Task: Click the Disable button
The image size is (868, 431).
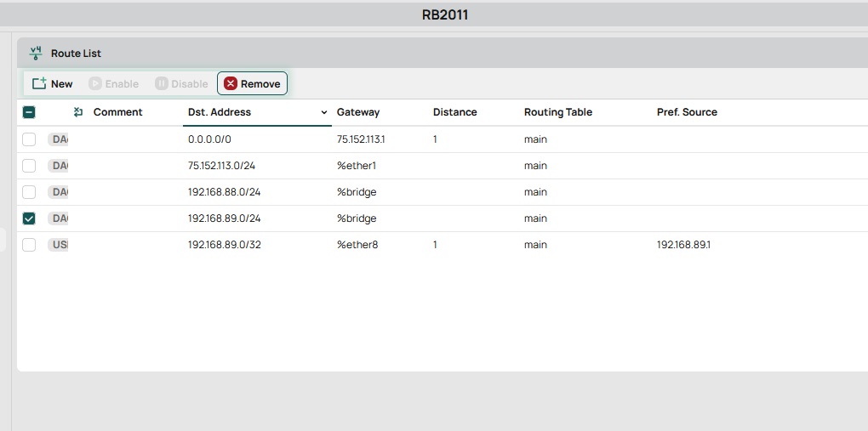Action: [181, 83]
